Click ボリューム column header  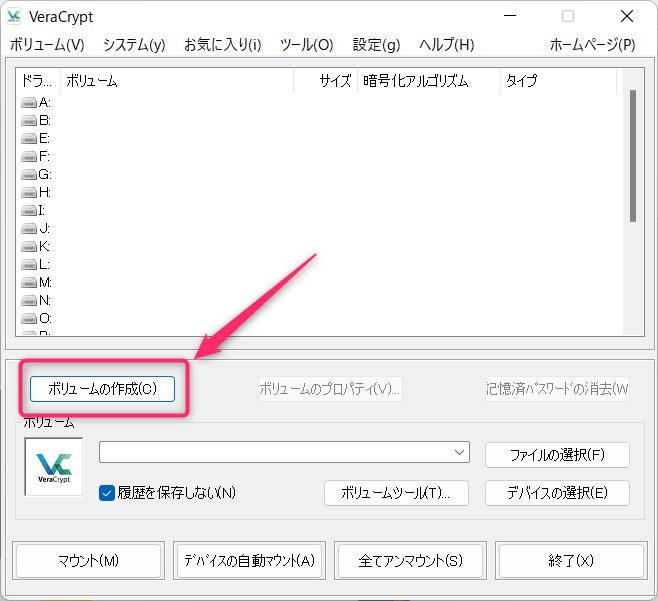tap(177, 81)
